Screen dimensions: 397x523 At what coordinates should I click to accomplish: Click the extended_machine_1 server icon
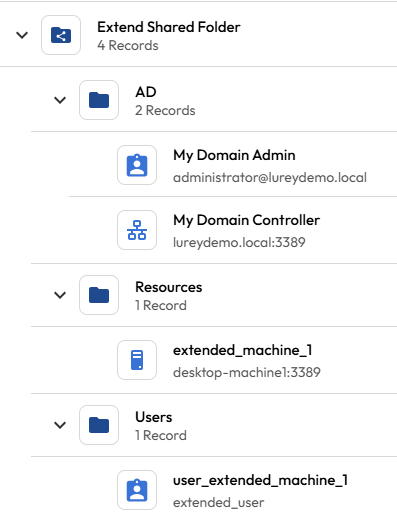pos(137,360)
